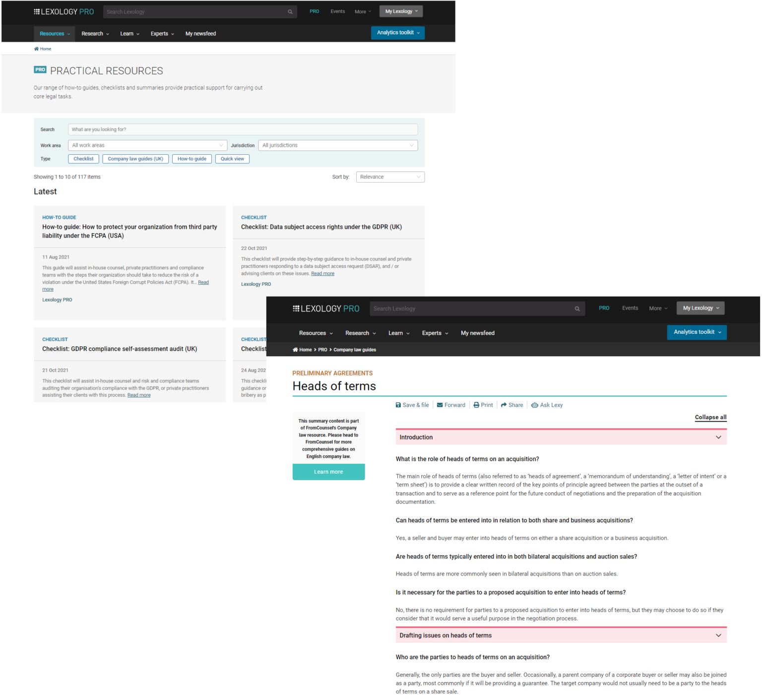Open the All jurisdictions dropdown

pos(337,145)
